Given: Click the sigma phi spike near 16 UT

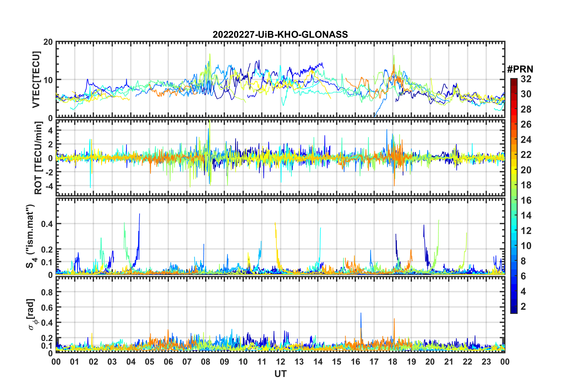Looking at the screenshot, I should 361,314.
